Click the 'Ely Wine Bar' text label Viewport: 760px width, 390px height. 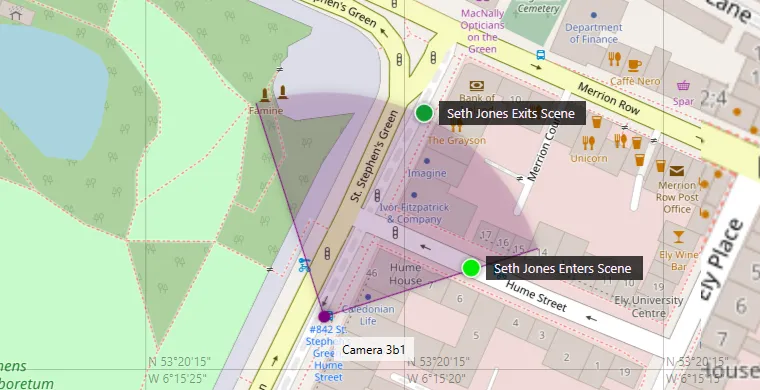[679, 261]
